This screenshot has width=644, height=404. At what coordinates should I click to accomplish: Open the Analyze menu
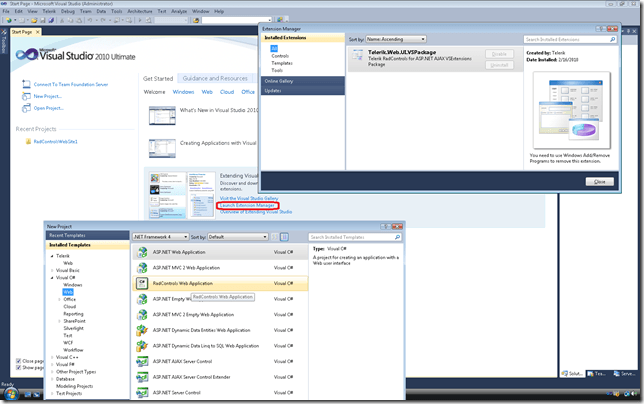(179, 11)
